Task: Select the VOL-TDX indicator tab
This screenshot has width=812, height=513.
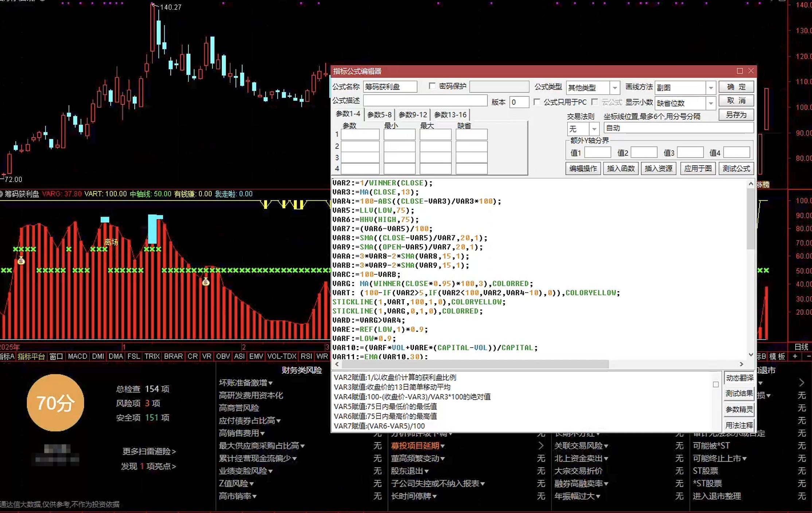Action: (x=282, y=356)
